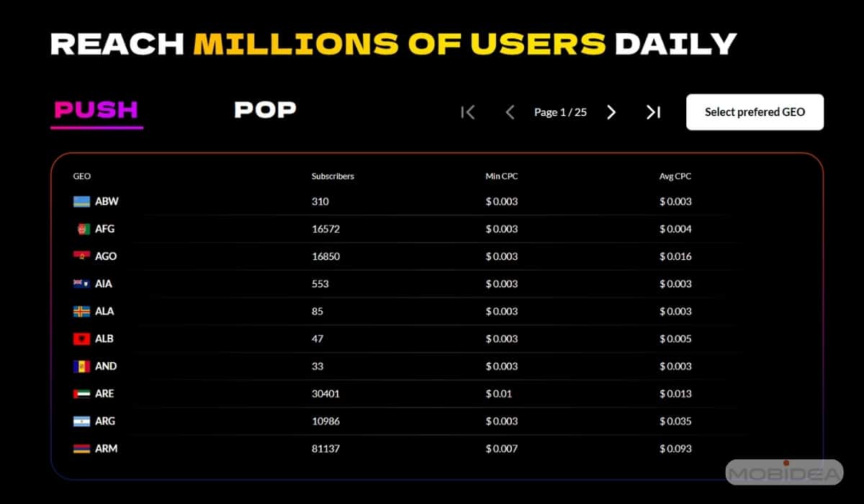
Task: Click the Aruba flag next to ABW
Action: coord(81,202)
